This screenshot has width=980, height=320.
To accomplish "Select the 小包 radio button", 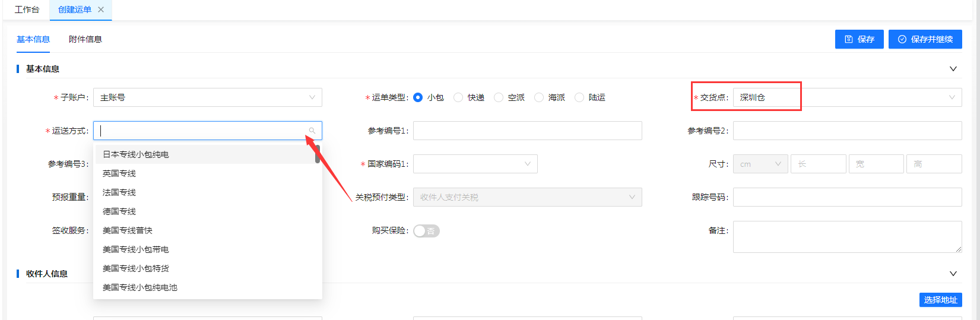I will 418,97.
